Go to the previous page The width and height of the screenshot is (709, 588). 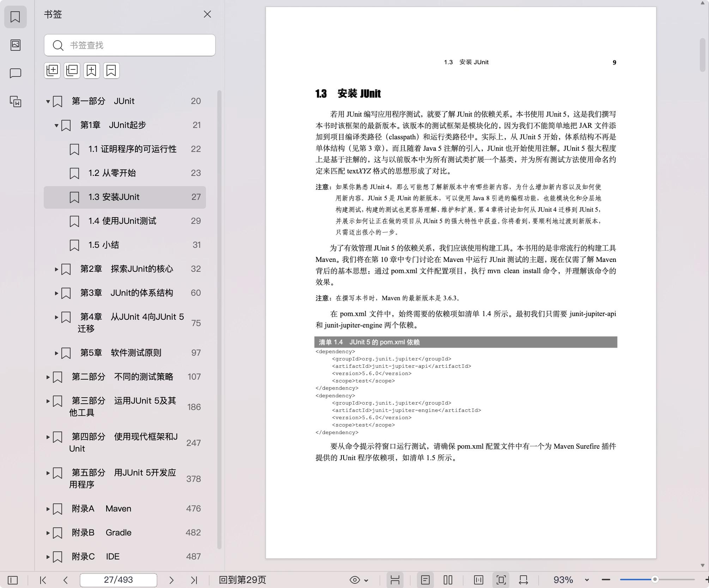[x=66, y=580]
